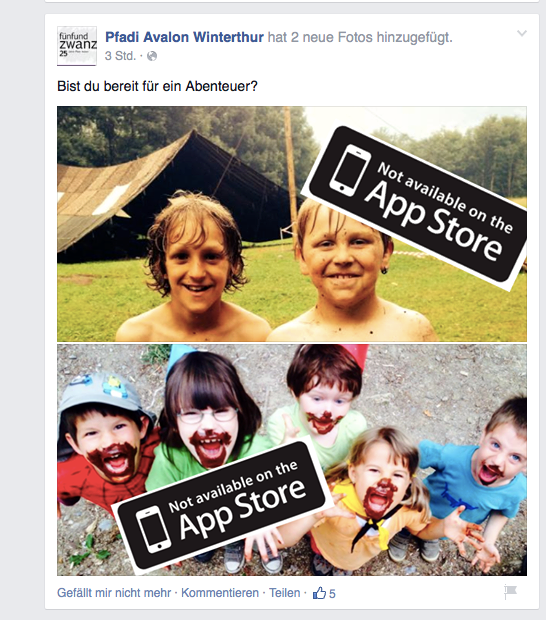This screenshot has width=546, height=620.
Task: Open the fünfundzwanzig profile picture
Action: pyautogui.click(x=77, y=46)
